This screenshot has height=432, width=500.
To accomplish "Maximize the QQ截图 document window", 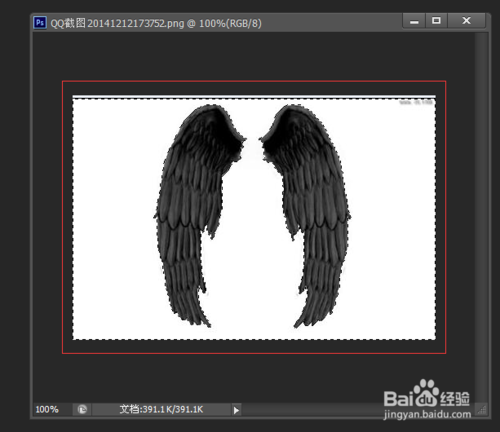I will [436, 21].
